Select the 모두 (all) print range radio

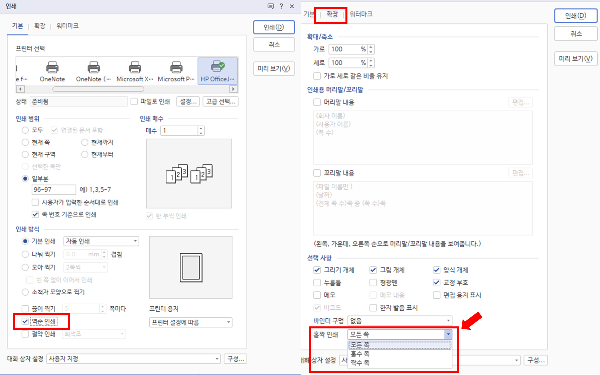click(25, 130)
